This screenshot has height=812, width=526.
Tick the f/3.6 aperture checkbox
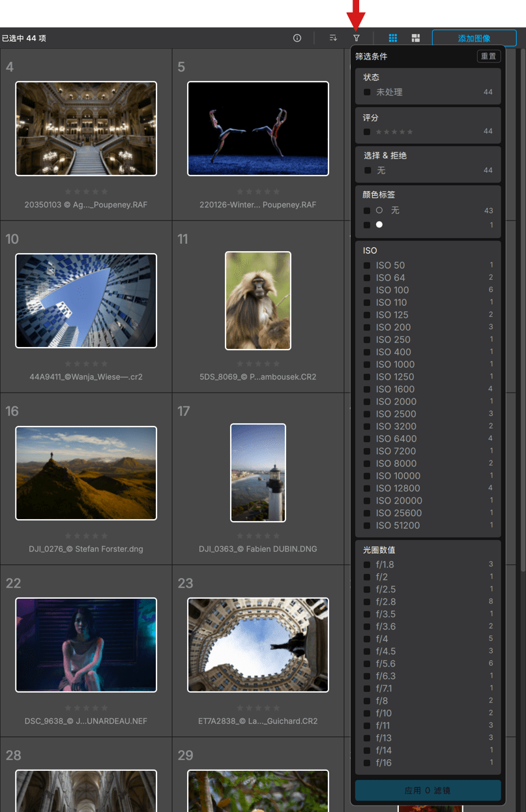[367, 627]
